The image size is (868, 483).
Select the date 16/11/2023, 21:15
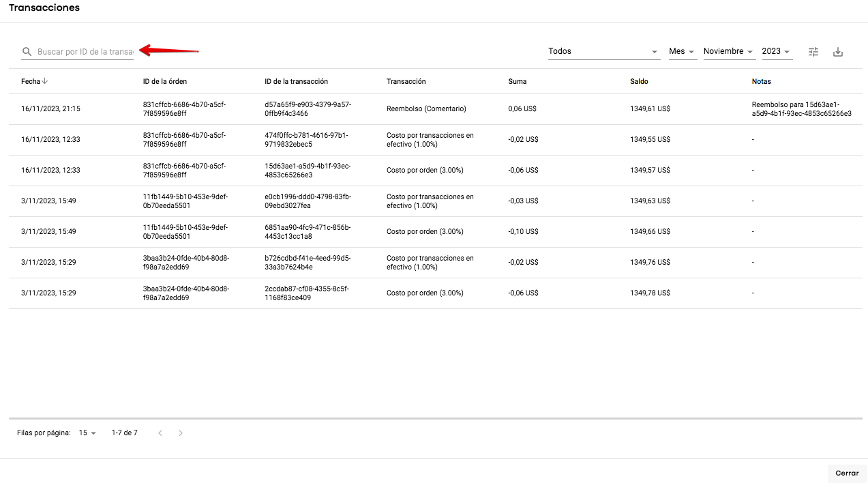[50, 108]
